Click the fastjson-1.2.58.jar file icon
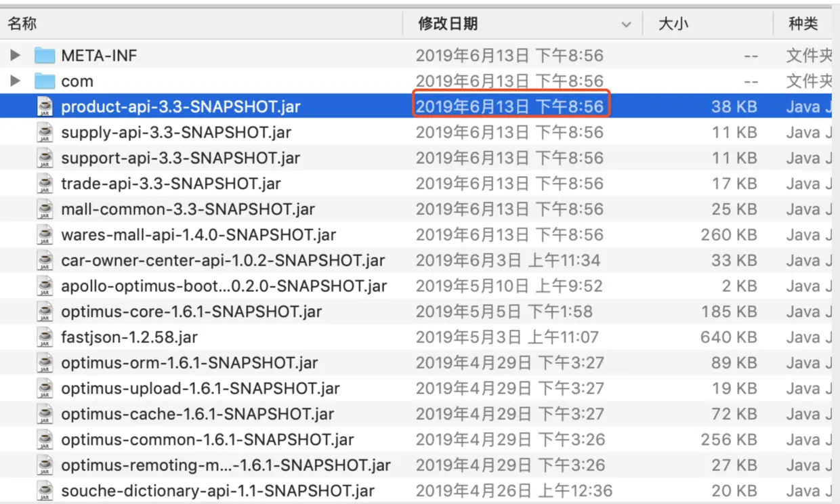The height and width of the screenshot is (504, 840). tap(45, 337)
